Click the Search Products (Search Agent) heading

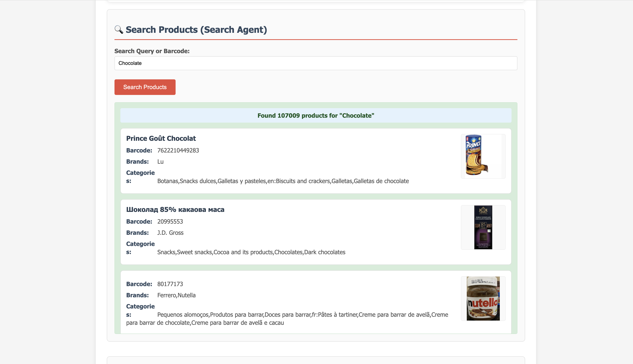click(196, 30)
